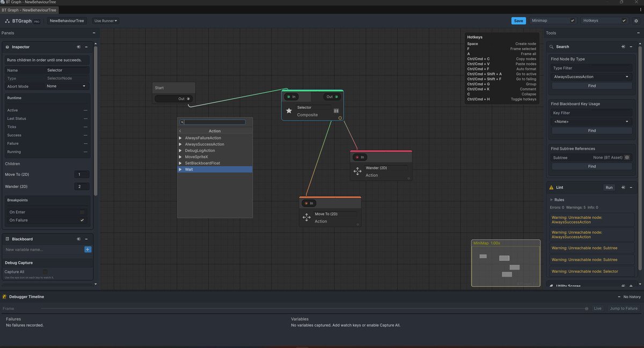This screenshot has width=644, height=348.
Task: Select the highlighted Wait action
Action: 215,169
